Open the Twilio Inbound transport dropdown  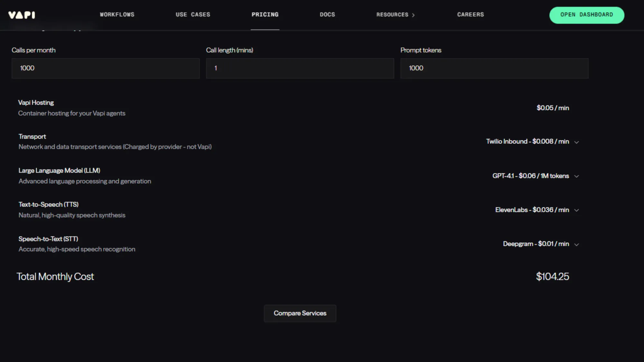(x=527, y=142)
